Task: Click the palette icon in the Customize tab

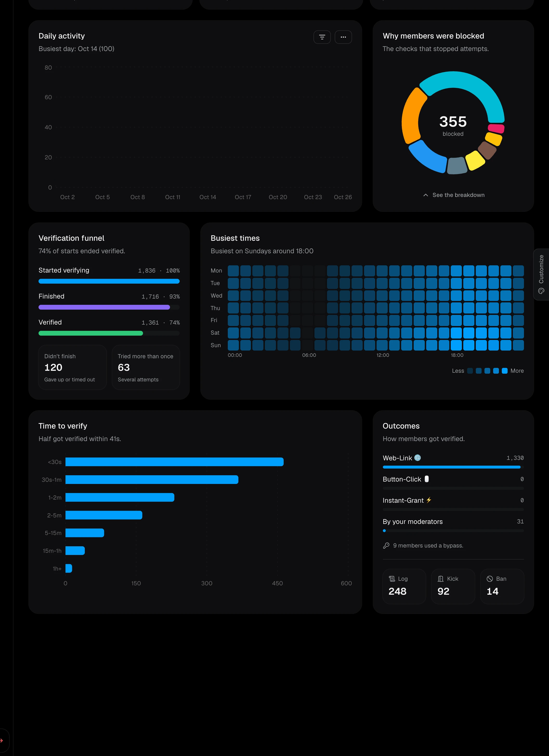Action: [x=541, y=291]
